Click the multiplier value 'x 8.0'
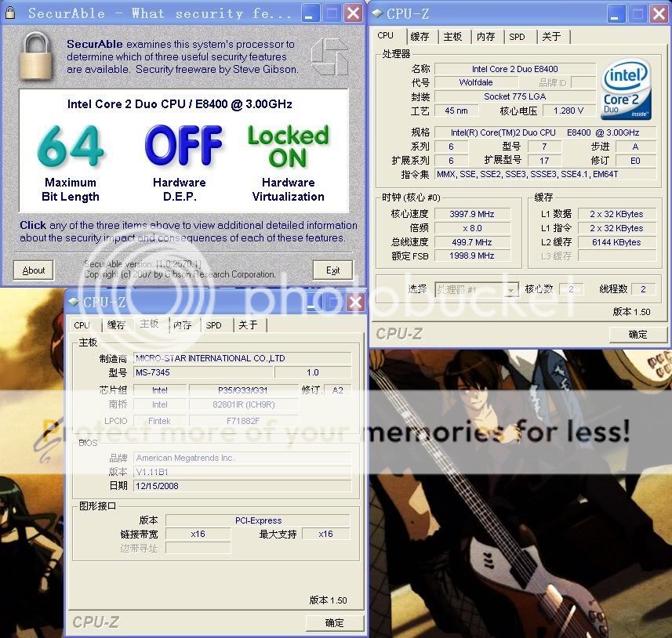The image size is (672, 638). 472,228
